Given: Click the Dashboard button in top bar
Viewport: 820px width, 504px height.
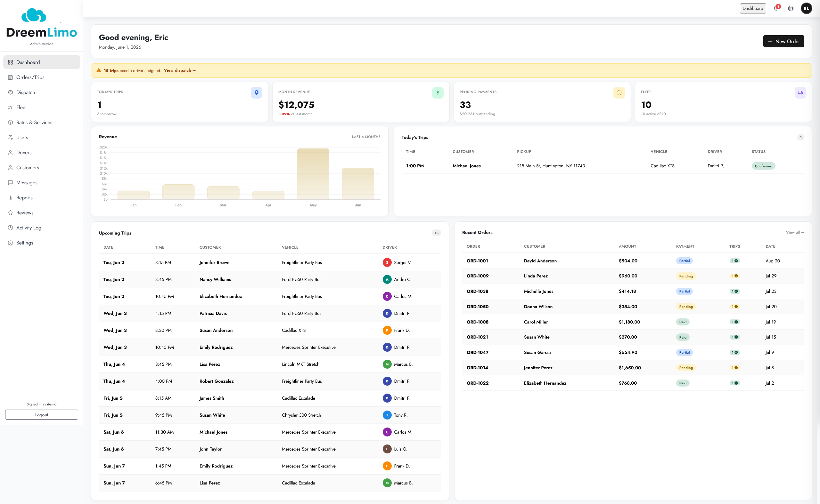Looking at the screenshot, I should pos(753,8).
